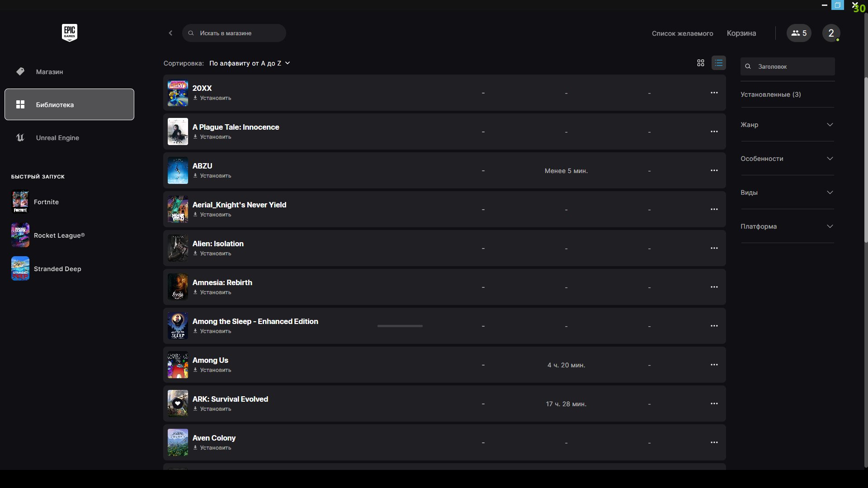868x488 pixels.
Task: Click the install download icon under 20XX
Action: [x=195, y=98]
